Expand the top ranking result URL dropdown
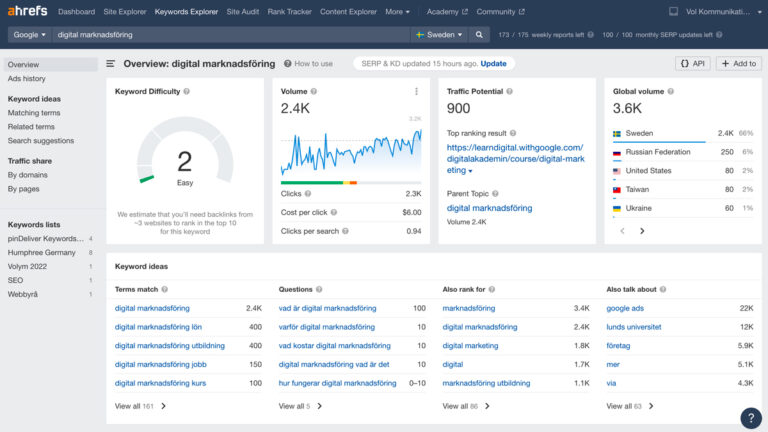This screenshot has width=768, height=432. (470, 171)
